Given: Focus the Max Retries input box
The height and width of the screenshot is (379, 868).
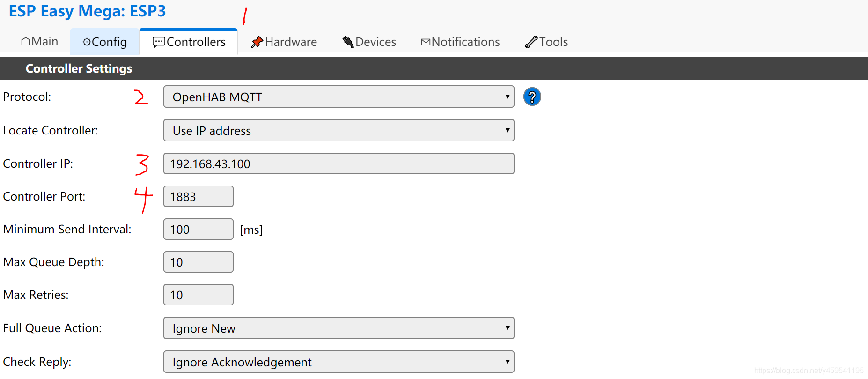Looking at the screenshot, I should 198,295.
